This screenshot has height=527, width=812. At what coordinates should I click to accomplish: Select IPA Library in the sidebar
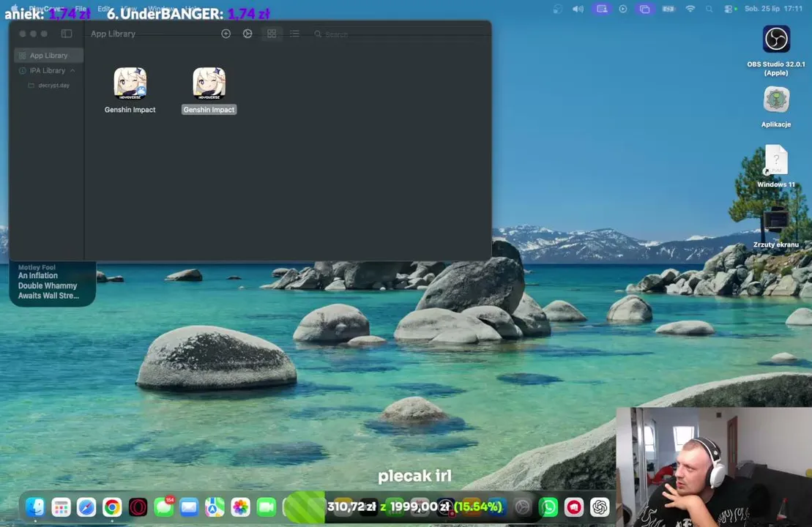tap(47, 70)
